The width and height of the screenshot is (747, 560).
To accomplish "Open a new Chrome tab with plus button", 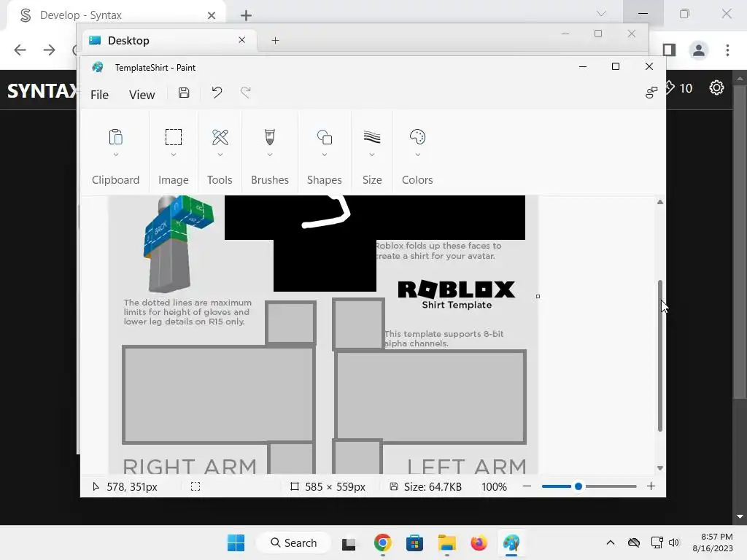I will pos(246,15).
